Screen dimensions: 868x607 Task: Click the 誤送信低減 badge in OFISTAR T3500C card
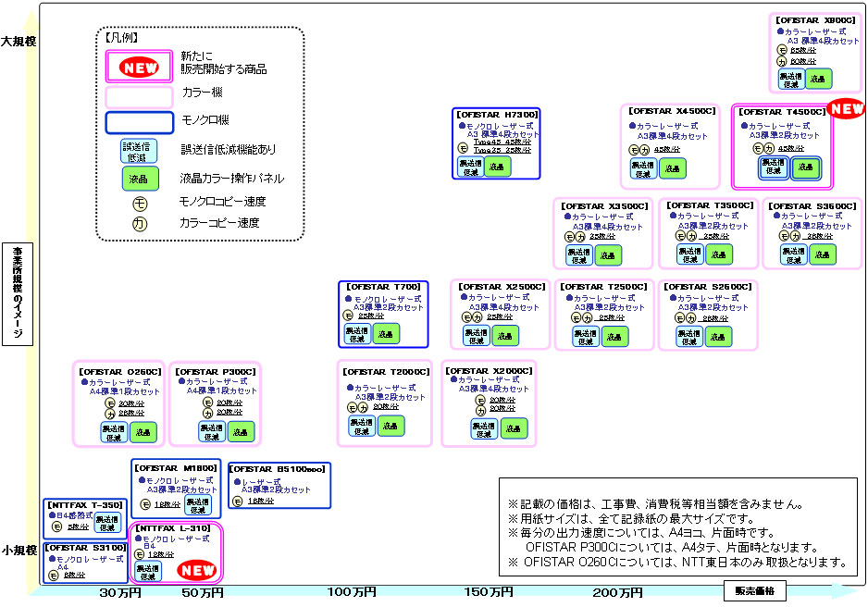[689, 254]
